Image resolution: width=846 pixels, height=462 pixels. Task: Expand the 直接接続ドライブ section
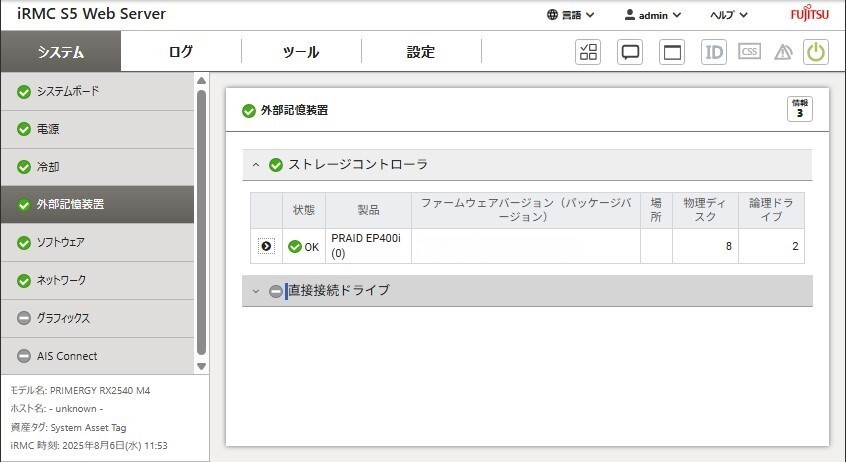256,291
